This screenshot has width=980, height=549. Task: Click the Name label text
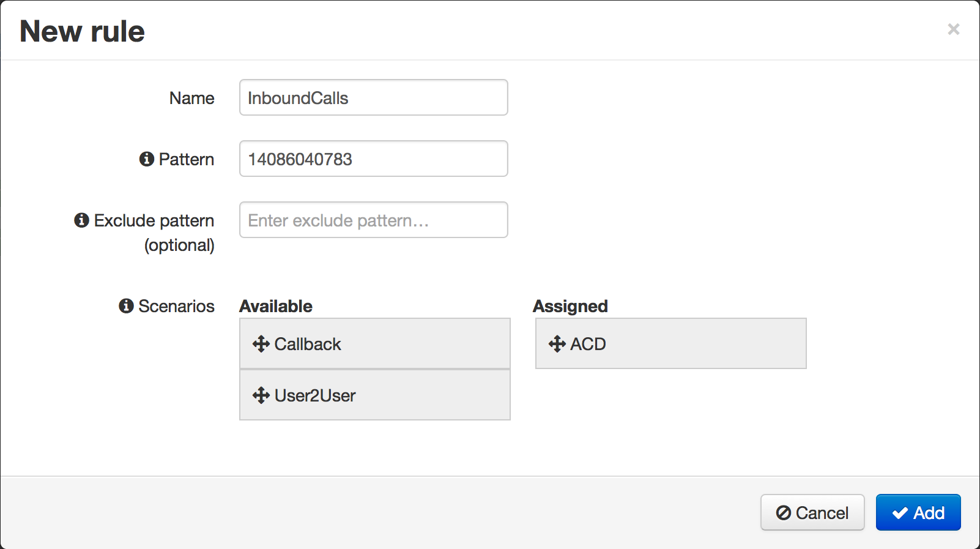click(x=191, y=98)
